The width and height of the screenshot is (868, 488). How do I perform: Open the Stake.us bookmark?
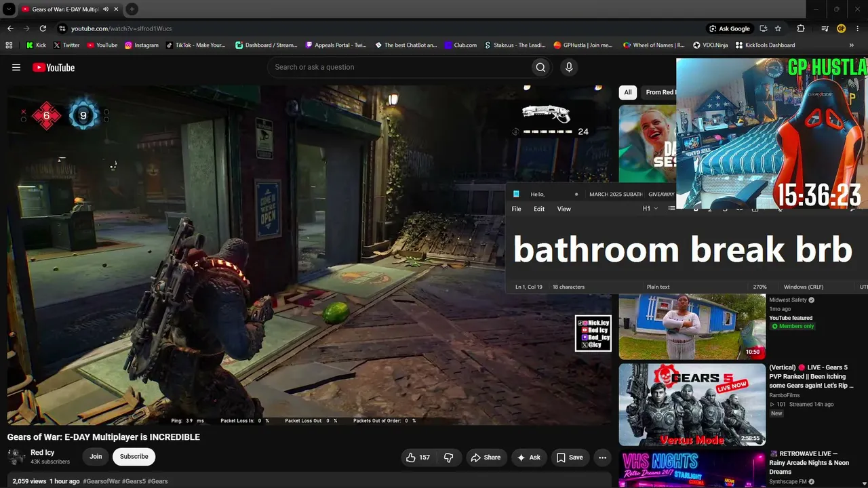pyautogui.click(x=515, y=45)
